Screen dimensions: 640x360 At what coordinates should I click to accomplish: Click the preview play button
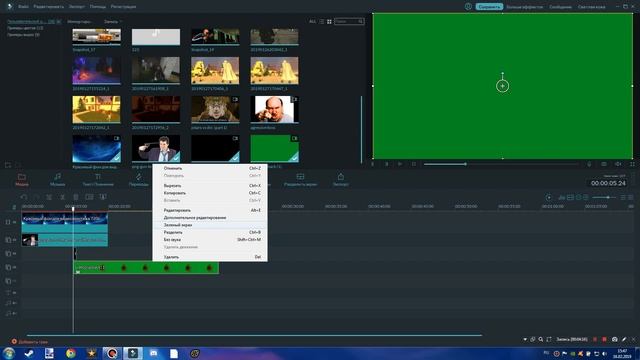pos(400,164)
